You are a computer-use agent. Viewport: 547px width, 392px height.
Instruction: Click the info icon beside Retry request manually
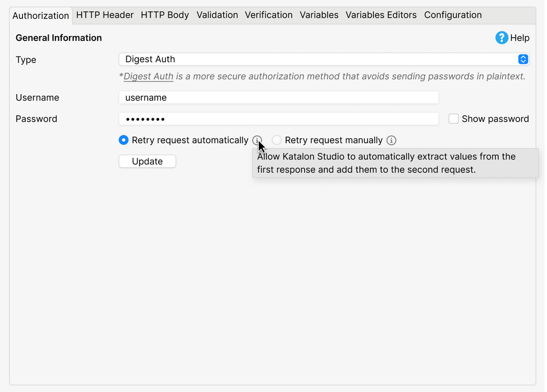point(391,140)
